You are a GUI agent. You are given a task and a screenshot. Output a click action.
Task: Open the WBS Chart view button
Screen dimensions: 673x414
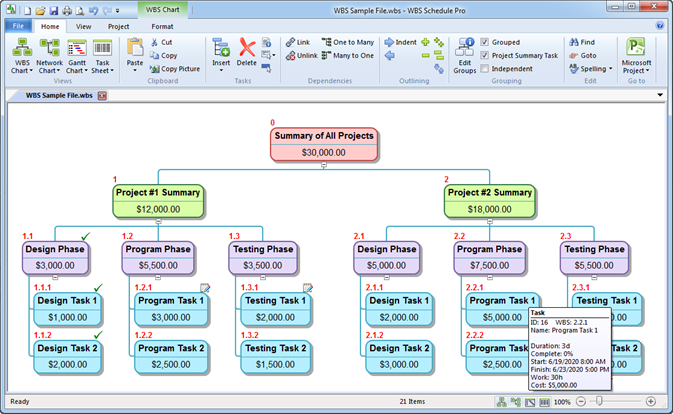click(22, 55)
